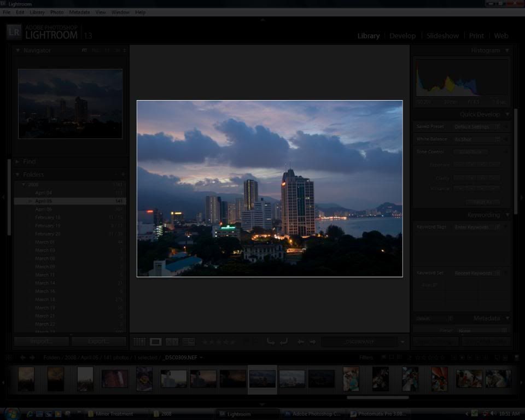This screenshot has height=420, width=525.
Task: Collapse the Navigator panel
Action: (17, 50)
